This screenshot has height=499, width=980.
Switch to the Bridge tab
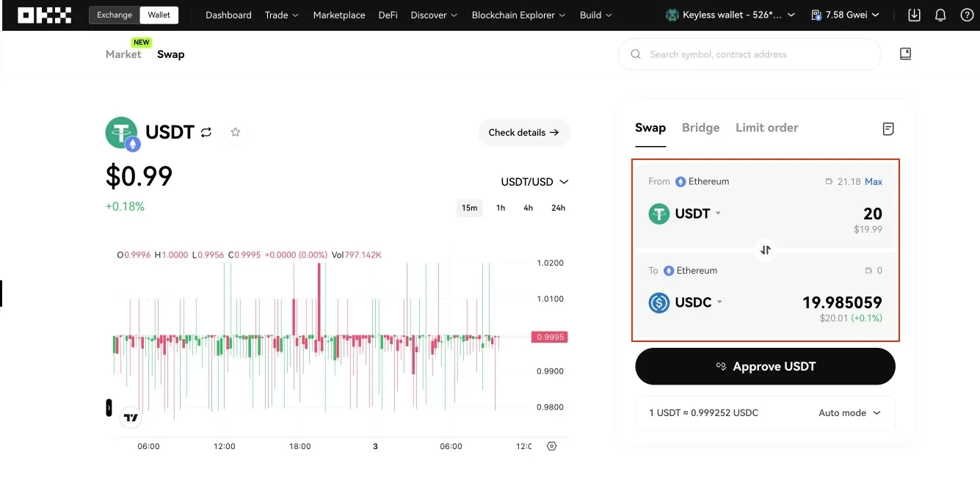[700, 127]
